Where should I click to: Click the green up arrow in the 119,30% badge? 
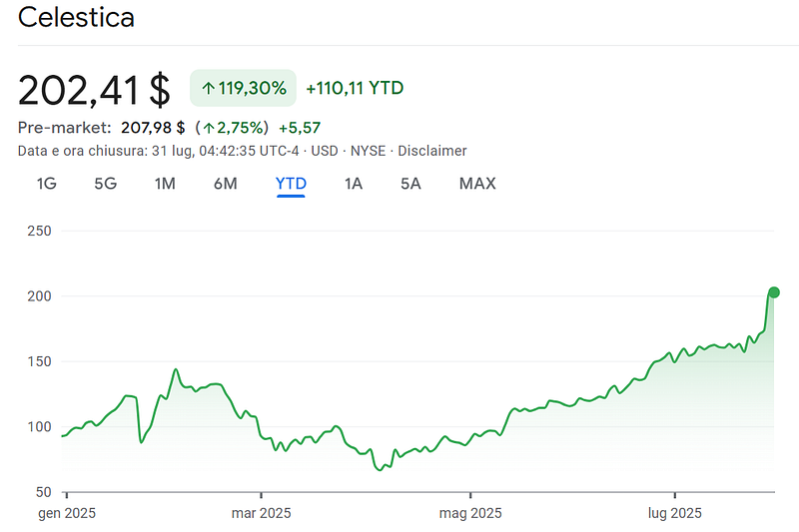tap(209, 89)
